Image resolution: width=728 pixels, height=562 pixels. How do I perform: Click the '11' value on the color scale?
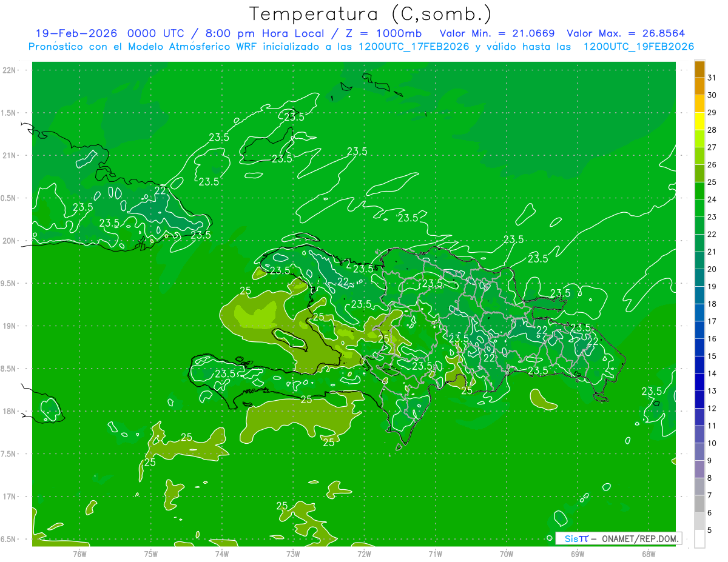(x=712, y=426)
